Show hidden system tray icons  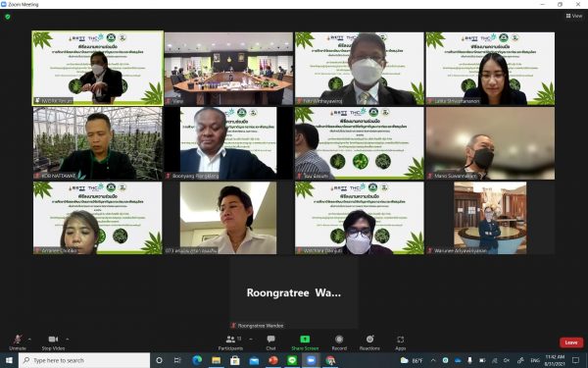pyautogui.click(x=433, y=360)
